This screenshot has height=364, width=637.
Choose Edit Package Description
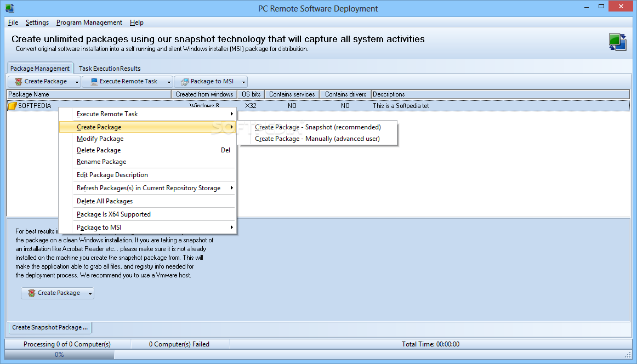[148, 175]
